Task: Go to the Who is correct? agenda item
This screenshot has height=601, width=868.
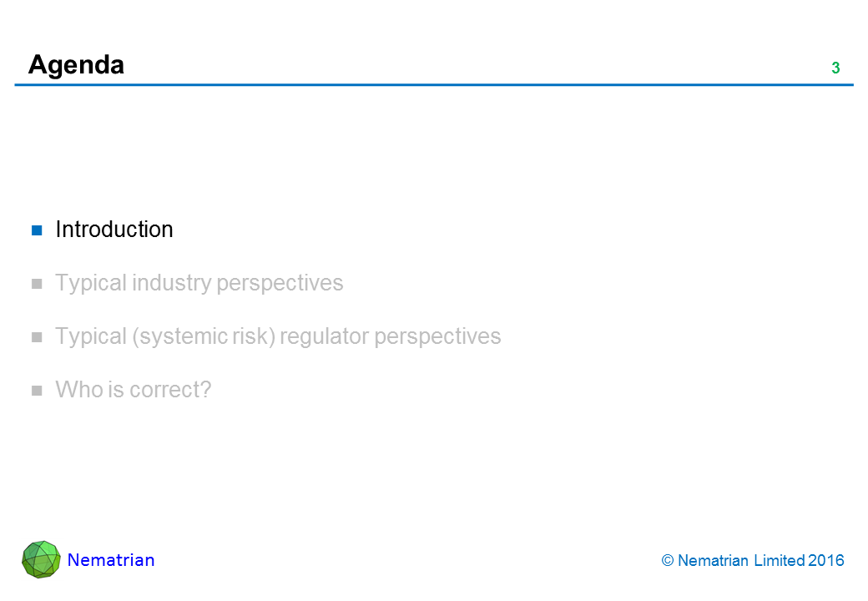Action: pyautogui.click(x=133, y=389)
